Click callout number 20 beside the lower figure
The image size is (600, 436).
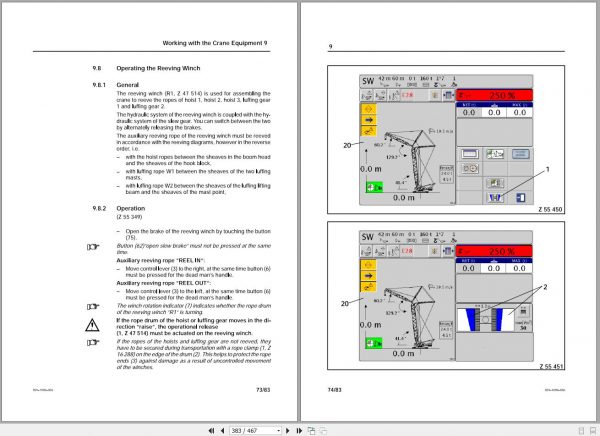(x=344, y=303)
